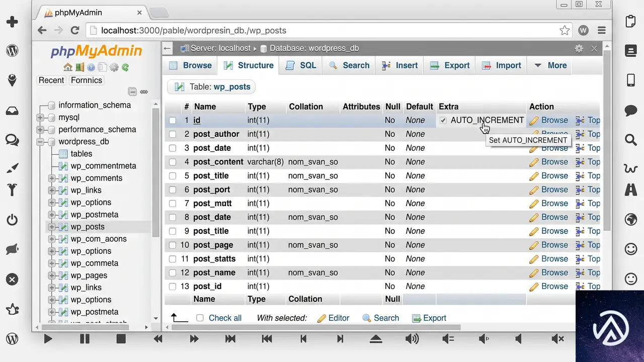Click the megaphone icon in left dock
The height and width of the screenshot is (362, 644).
(x=12, y=249)
